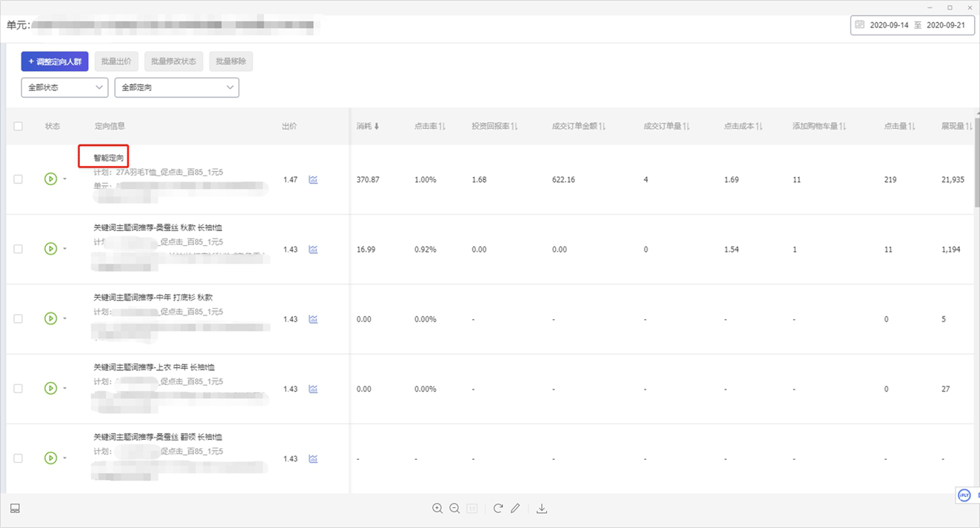Screen dimensions: 980x528
Task: Toggle the thumbnail panel icon at bottom left
Action: click(x=15, y=508)
